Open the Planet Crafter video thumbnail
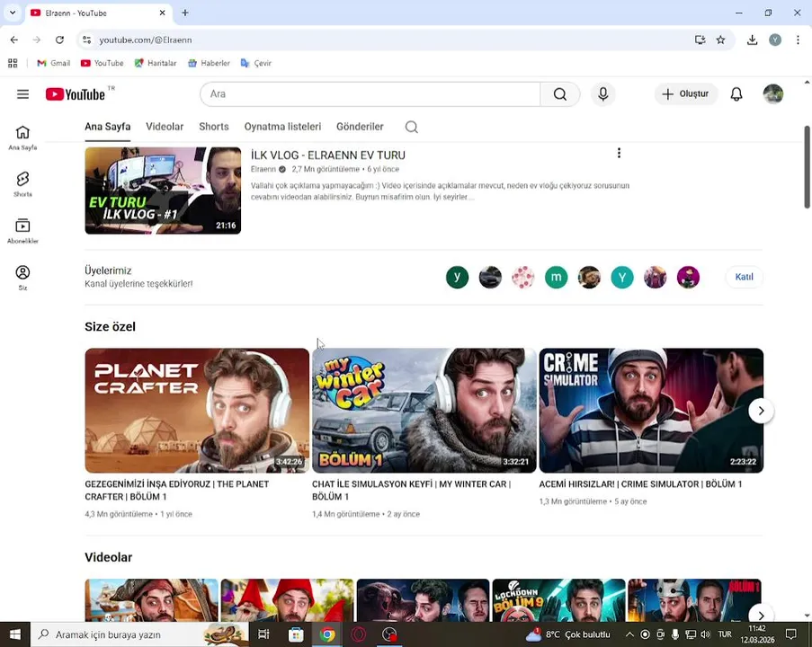The height and width of the screenshot is (647, 812). tap(197, 411)
